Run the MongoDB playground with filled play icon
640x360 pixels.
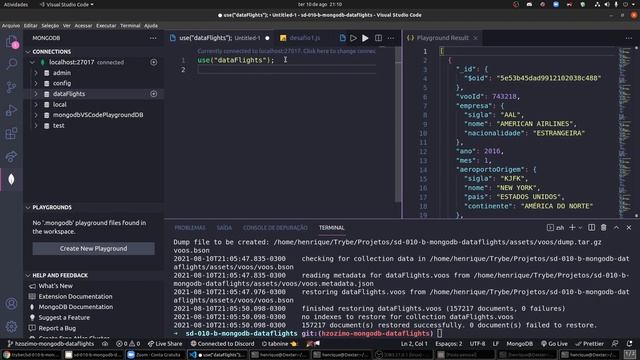(x=365, y=38)
